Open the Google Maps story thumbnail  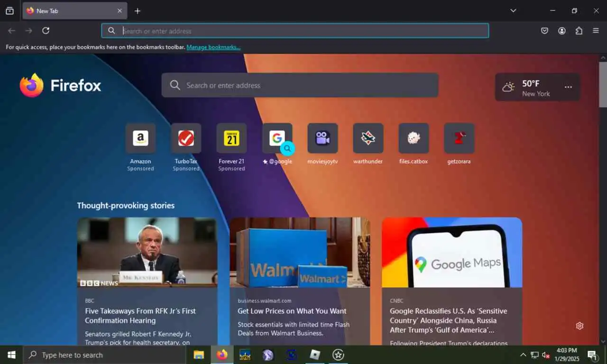[452, 252]
